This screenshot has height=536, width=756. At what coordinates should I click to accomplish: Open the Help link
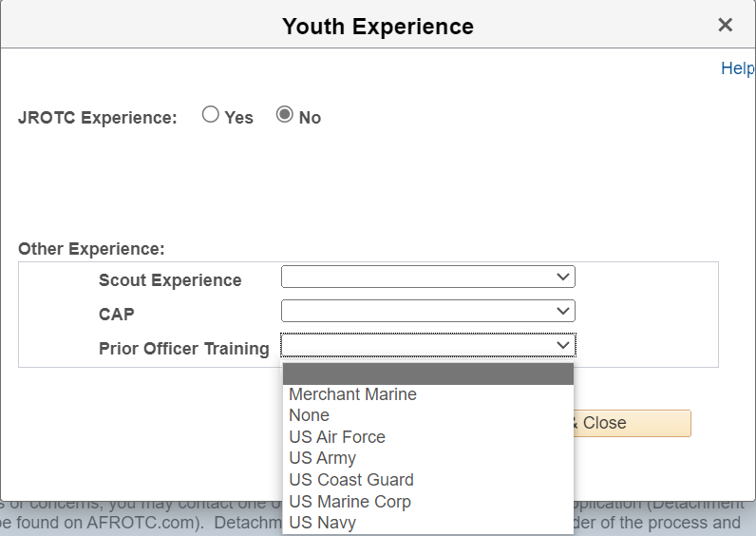[x=737, y=68]
